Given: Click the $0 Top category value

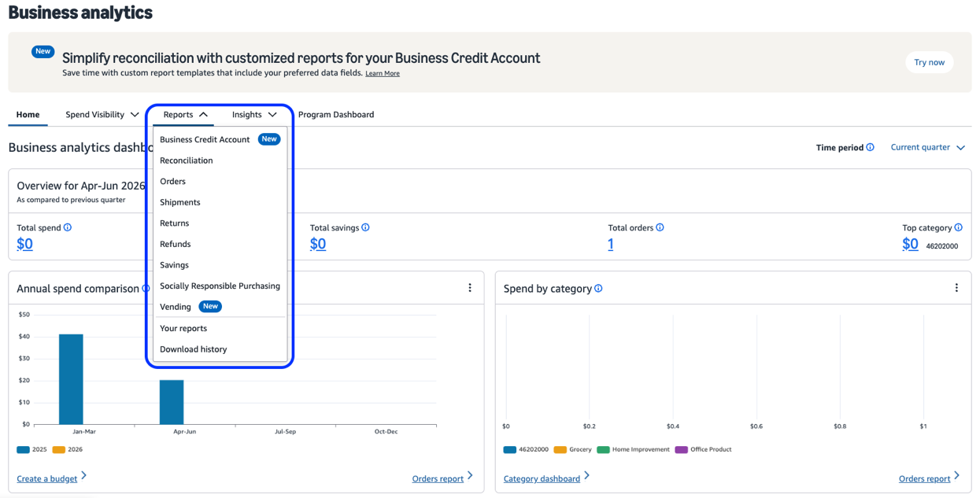Looking at the screenshot, I should (x=910, y=244).
